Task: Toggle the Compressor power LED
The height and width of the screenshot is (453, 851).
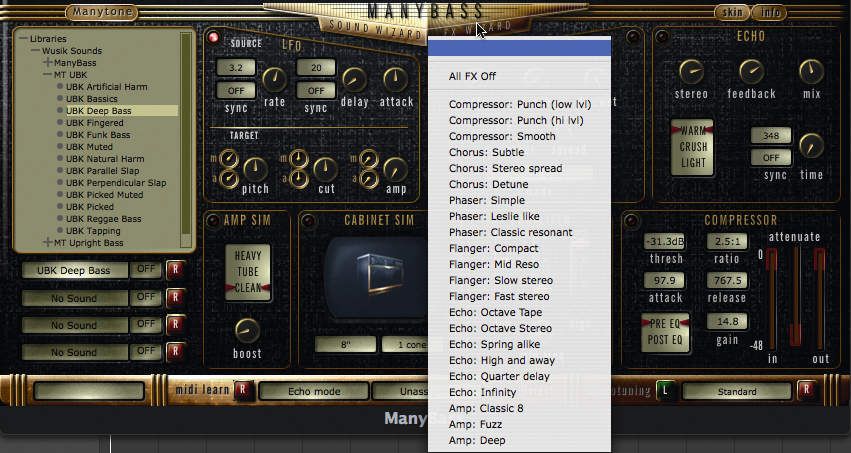Action: (x=631, y=220)
